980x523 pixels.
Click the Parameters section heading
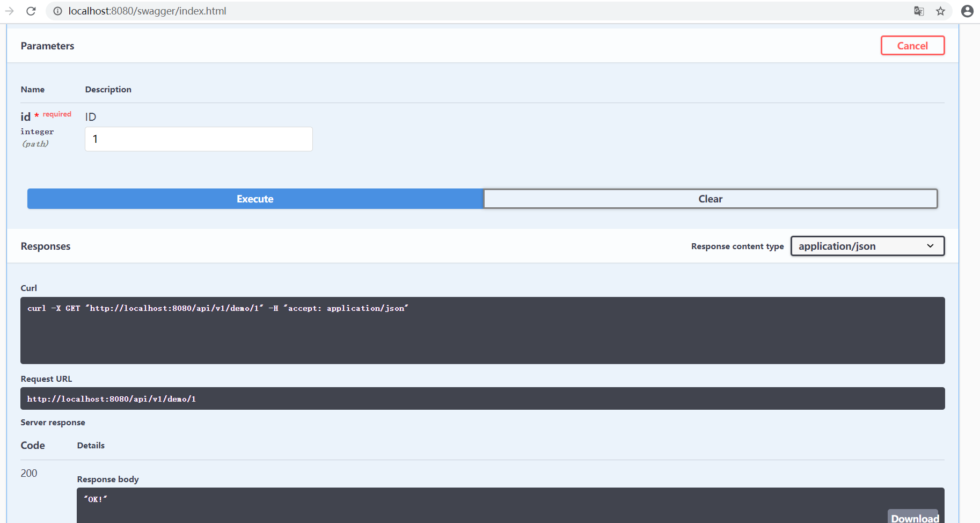47,46
